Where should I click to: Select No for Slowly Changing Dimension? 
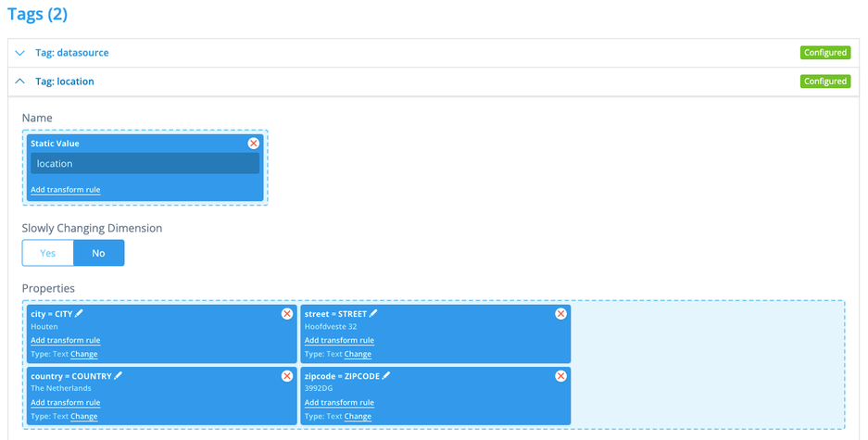pyautogui.click(x=98, y=253)
